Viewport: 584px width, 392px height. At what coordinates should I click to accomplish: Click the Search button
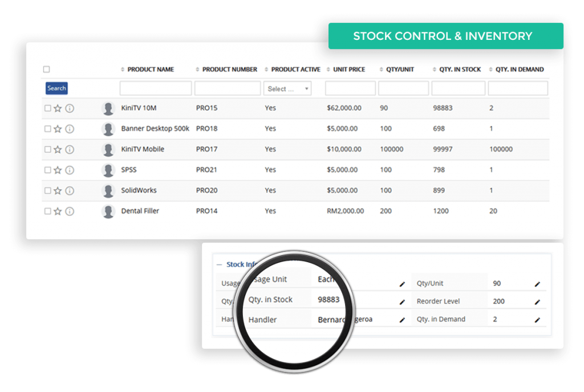(x=56, y=88)
